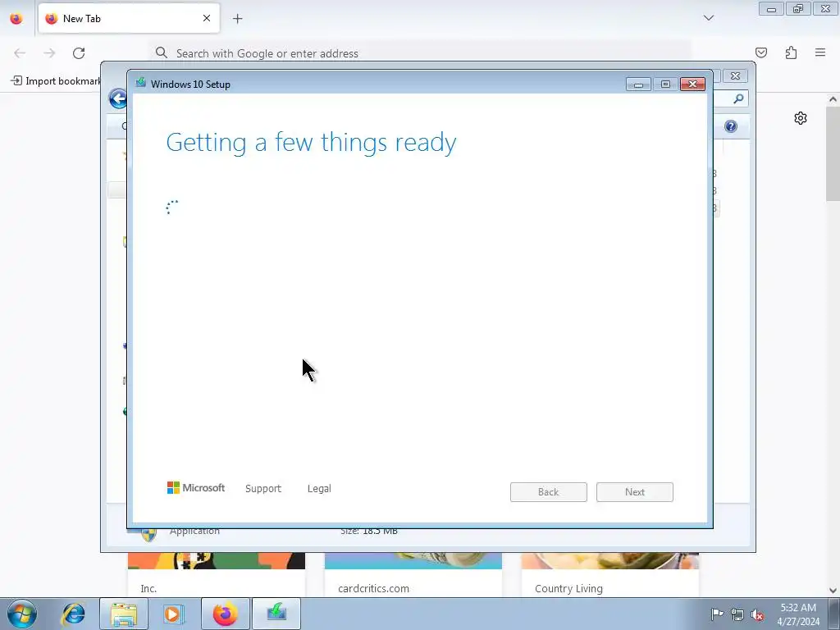Open the Country Living story card

pyautogui.click(x=609, y=575)
